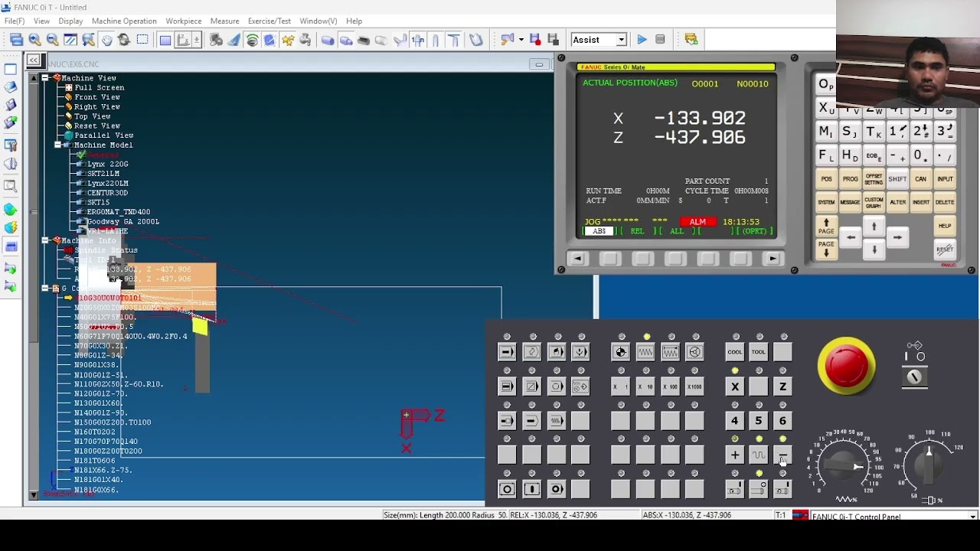The image size is (980, 551).
Task: Select the dashed rectangle selection tool
Action: [142, 40]
